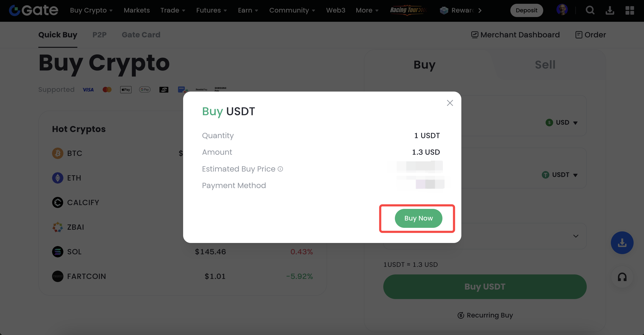Open the user profile avatar
The width and height of the screenshot is (644, 335).
point(562,10)
